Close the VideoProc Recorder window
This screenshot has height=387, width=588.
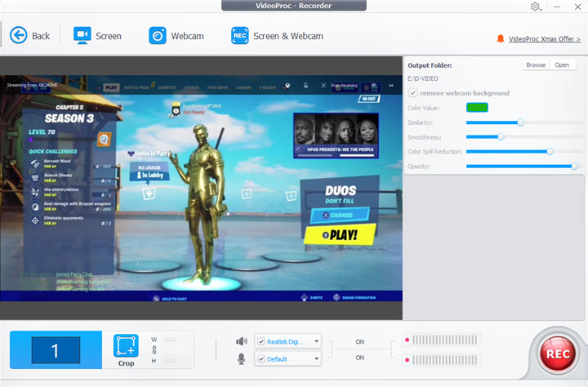pos(578,7)
